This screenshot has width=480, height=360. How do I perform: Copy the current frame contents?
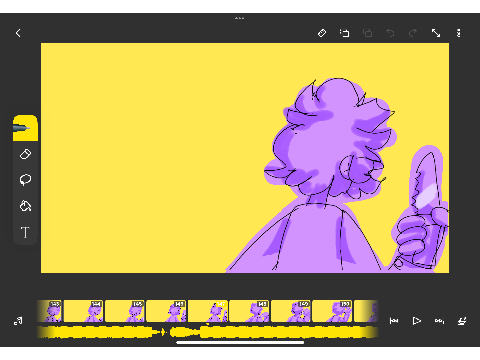(x=344, y=33)
